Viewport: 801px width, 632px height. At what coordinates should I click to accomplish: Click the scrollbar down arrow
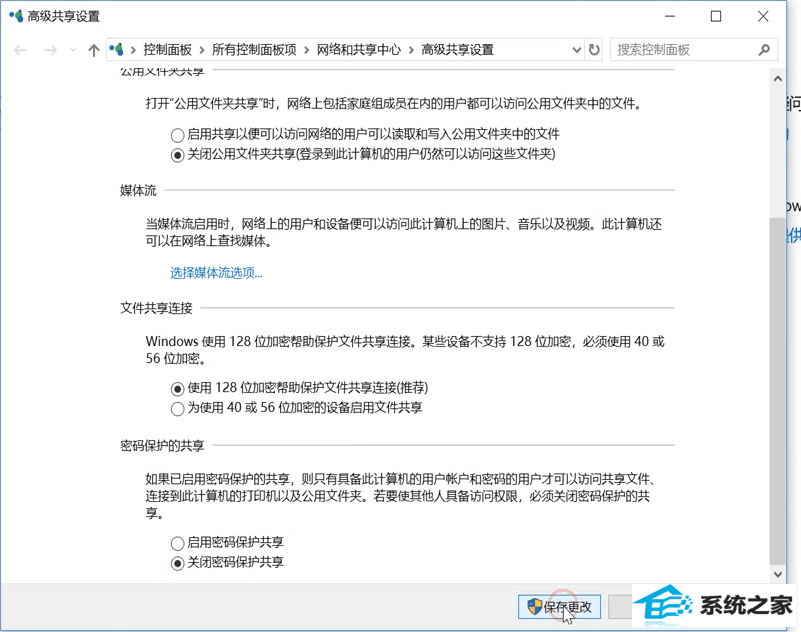tap(778, 574)
